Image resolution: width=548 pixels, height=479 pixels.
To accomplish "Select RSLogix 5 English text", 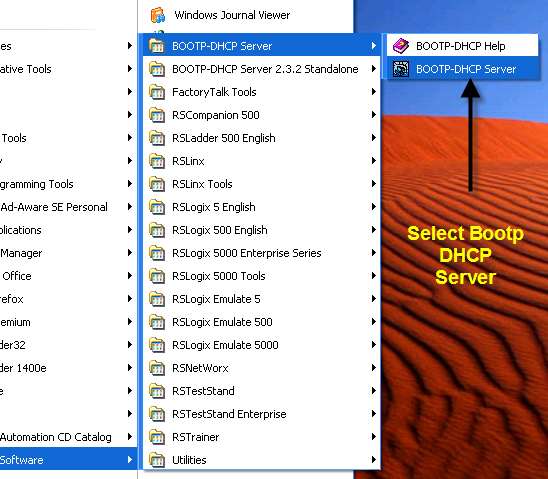I will 214,207.
